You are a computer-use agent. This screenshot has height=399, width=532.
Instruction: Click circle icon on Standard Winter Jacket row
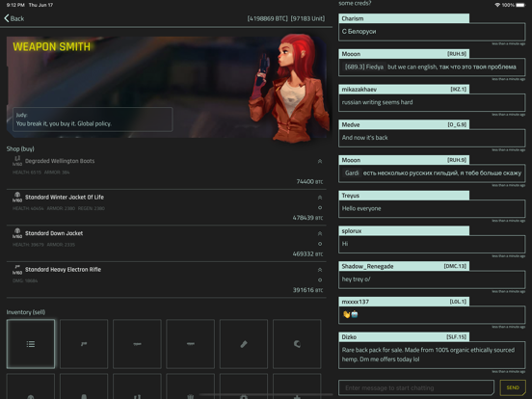pyautogui.click(x=320, y=207)
